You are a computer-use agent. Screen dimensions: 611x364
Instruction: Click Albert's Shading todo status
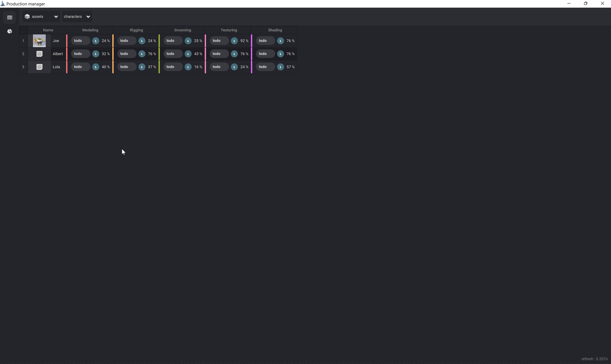[x=265, y=54]
